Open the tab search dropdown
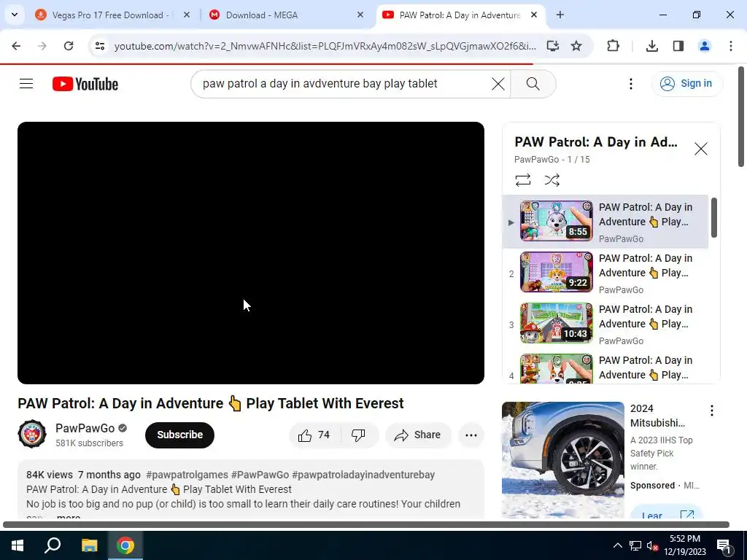This screenshot has height=560, width=747. [15, 15]
